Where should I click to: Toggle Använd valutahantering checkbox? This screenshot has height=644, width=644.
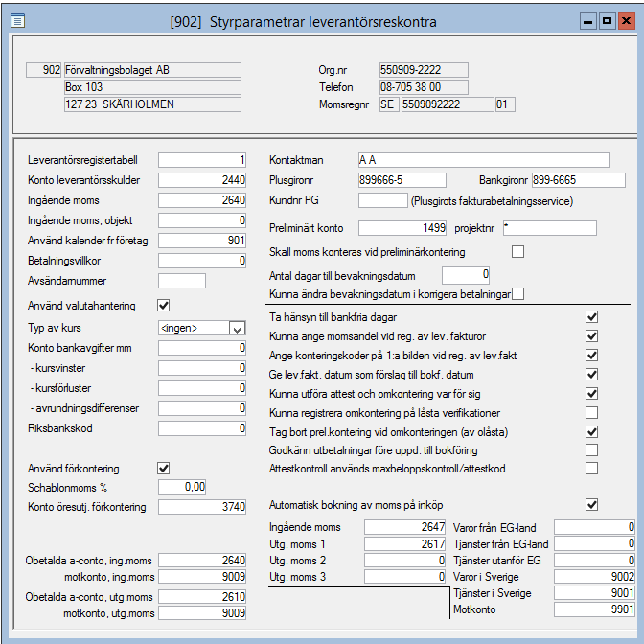tap(164, 305)
